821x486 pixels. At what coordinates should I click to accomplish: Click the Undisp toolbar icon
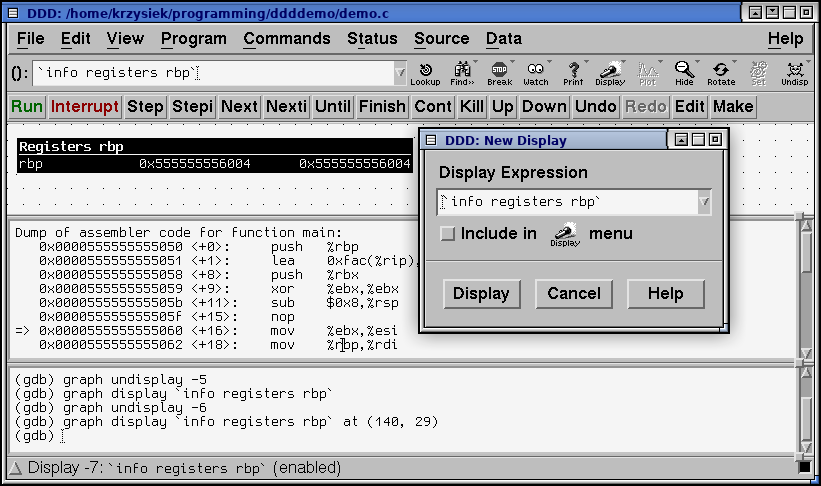tap(794, 73)
